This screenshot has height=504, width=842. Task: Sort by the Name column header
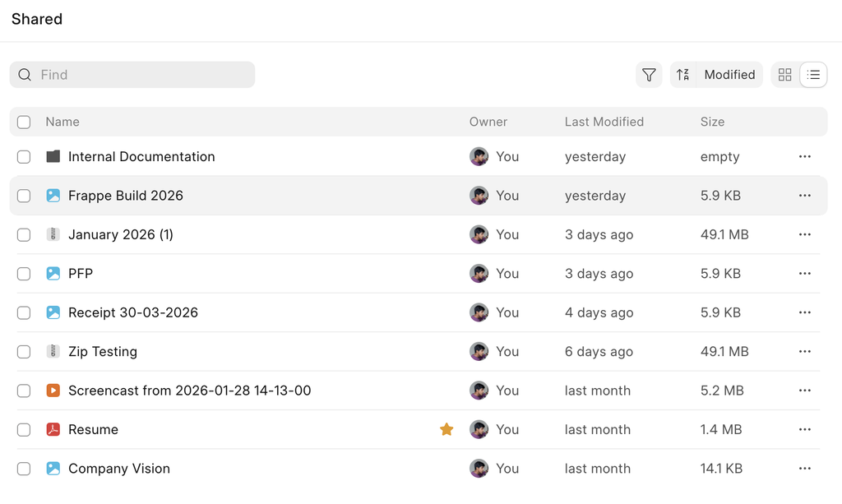[x=62, y=122]
